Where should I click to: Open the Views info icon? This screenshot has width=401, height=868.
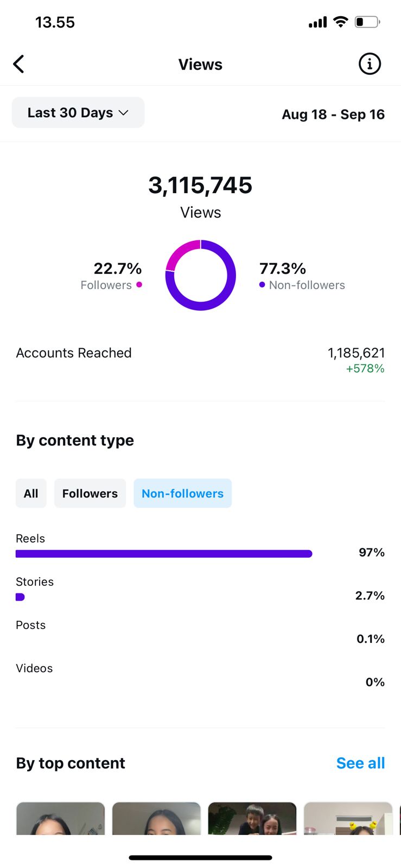(370, 64)
